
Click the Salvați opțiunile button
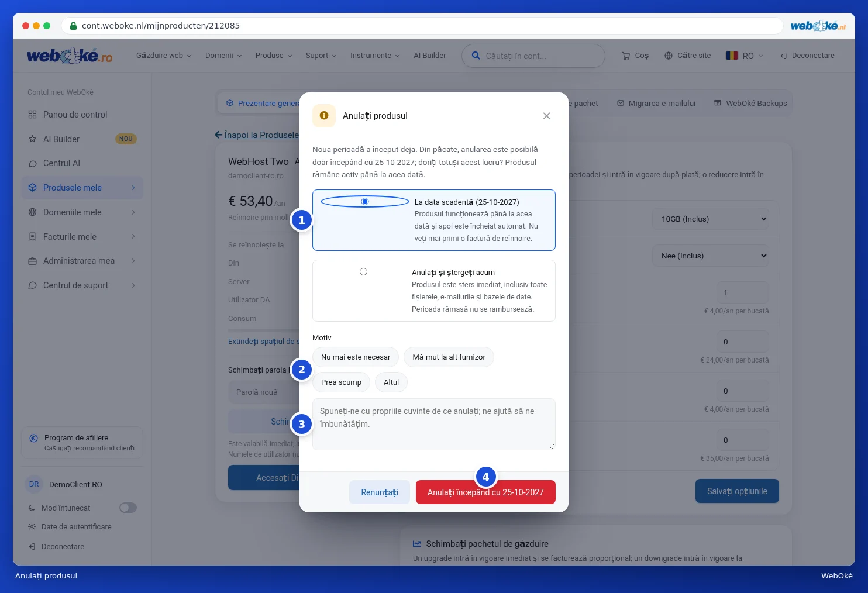[x=737, y=491]
